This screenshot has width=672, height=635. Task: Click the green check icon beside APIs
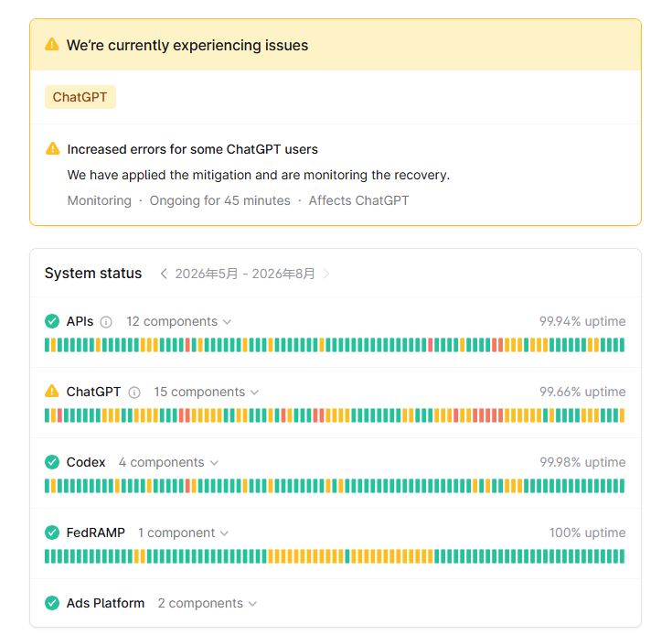point(52,321)
